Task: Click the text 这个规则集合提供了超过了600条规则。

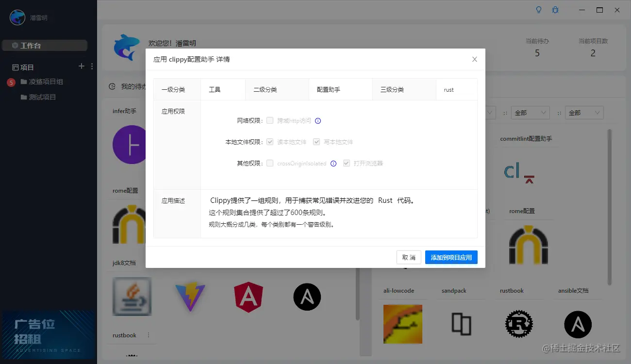Action: pyautogui.click(x=267, y=213)
